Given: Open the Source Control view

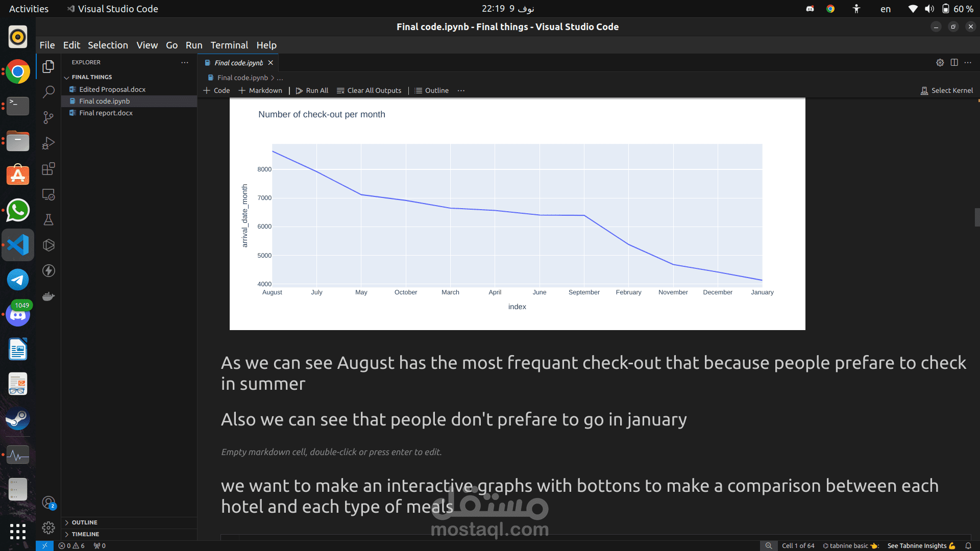Looking at the screenshot, I should (48, 118).
